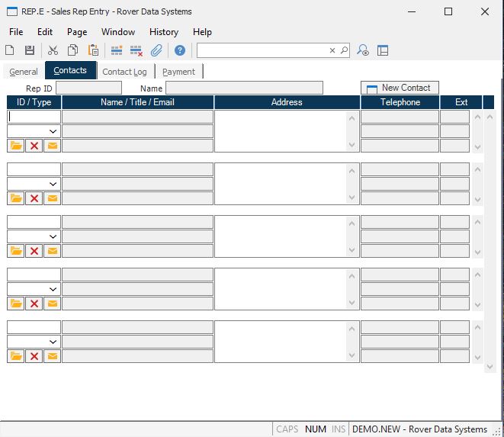504x437 pixels.
Task: Delete first contact with red X icon
Action: tap(34, 146)
